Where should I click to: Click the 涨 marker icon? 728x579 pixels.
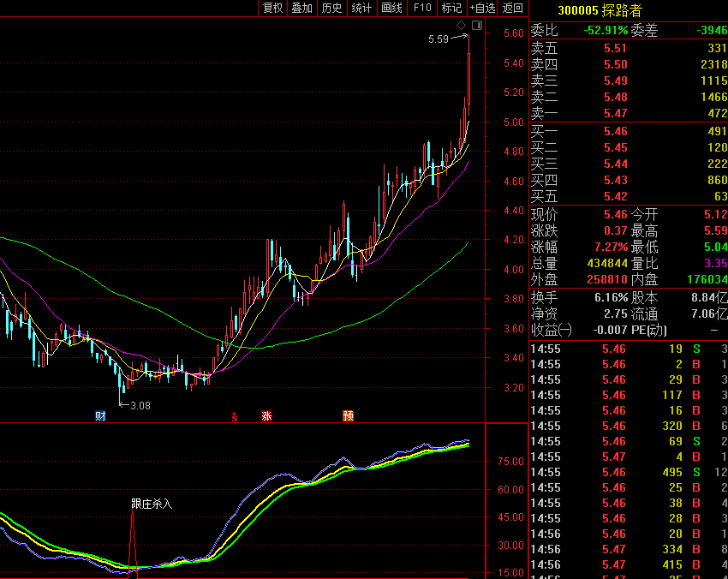[266, 415]
